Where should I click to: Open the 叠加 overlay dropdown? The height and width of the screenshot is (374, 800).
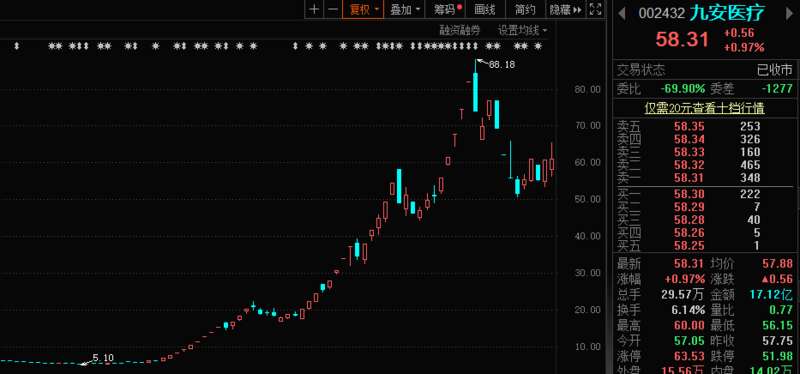[405, 9]
